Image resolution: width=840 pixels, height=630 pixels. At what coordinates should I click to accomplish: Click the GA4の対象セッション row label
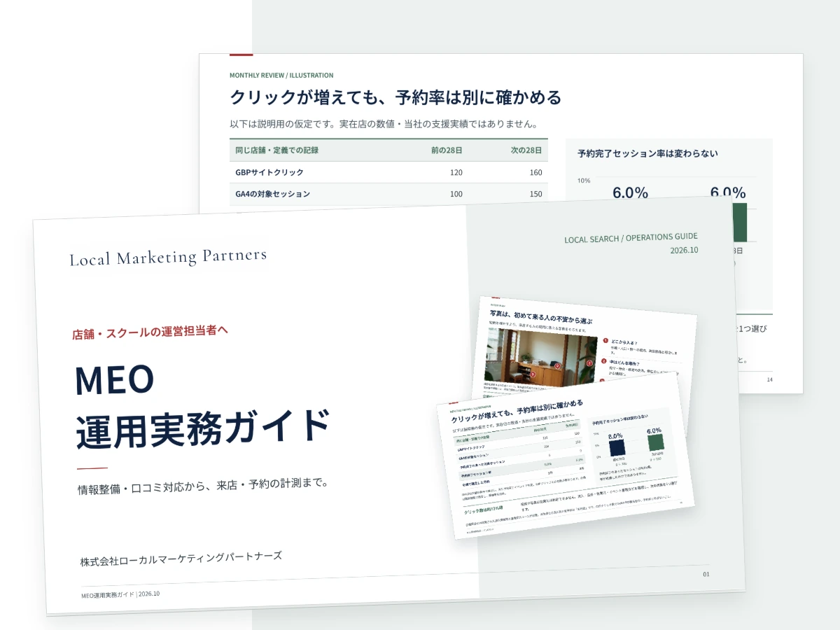272,194
